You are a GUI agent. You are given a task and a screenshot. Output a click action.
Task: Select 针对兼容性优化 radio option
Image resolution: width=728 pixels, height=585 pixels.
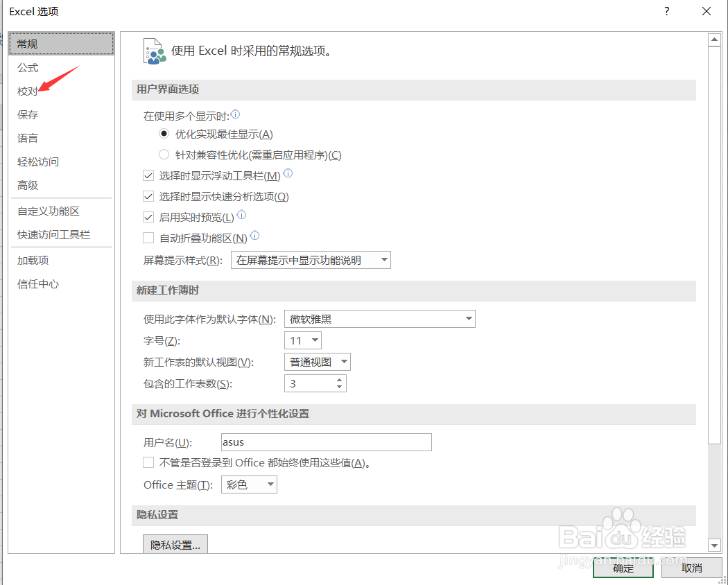coord(164,154)
